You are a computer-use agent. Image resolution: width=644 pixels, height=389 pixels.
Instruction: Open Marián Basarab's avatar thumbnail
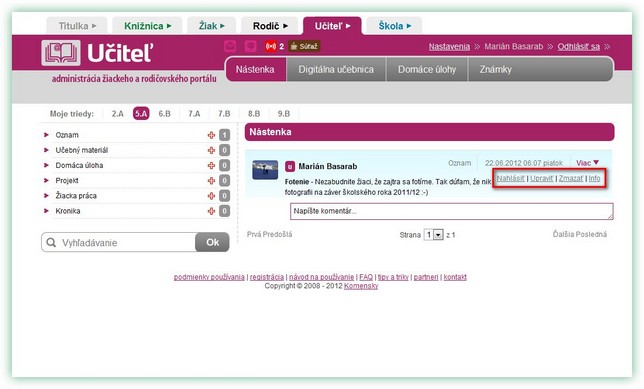265,170
